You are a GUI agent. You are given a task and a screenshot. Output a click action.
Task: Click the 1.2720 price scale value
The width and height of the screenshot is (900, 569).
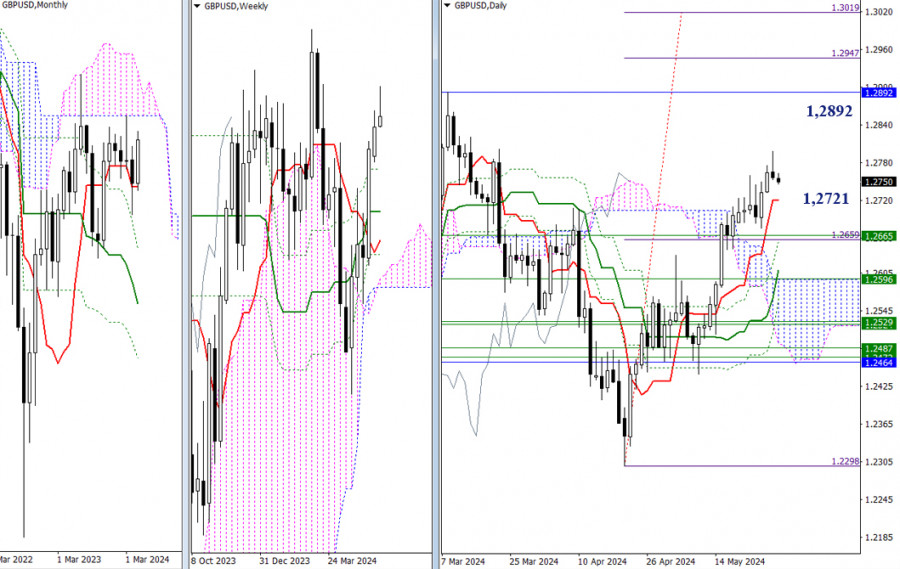(879, 200)
